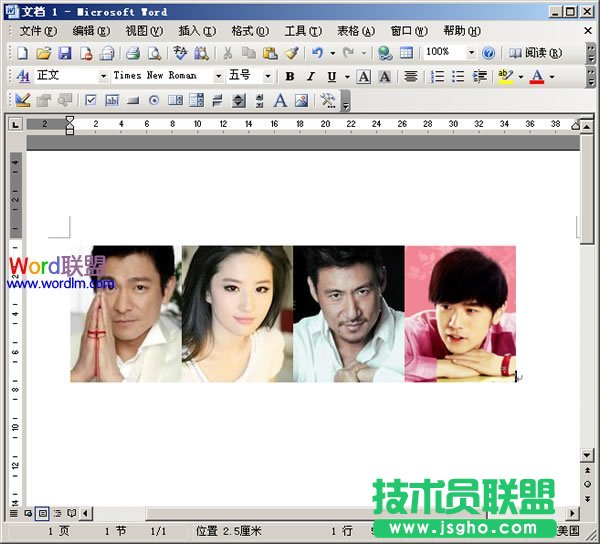Open the Times New Roman font dropdown
Image resolution: width=600 pixels, height=544 pixels.
click(218, 76)
